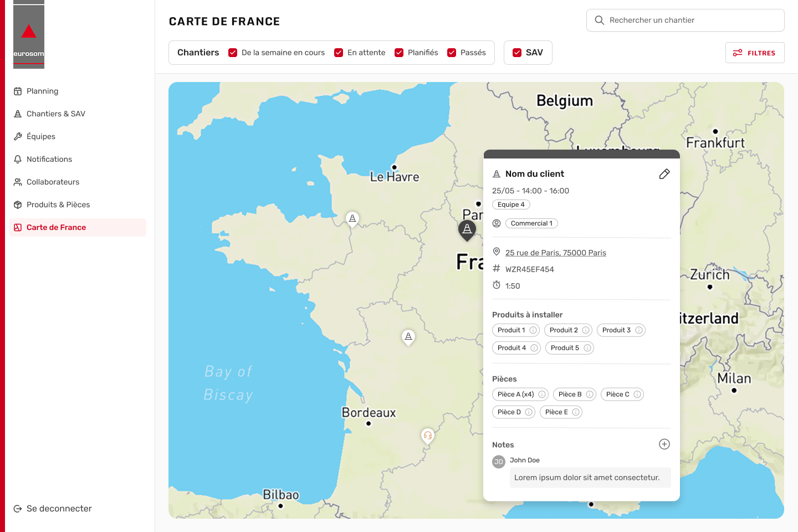Screen dimensions: 798x532
Task: Show info for Produit 5
Action: (x=587, y=348)
